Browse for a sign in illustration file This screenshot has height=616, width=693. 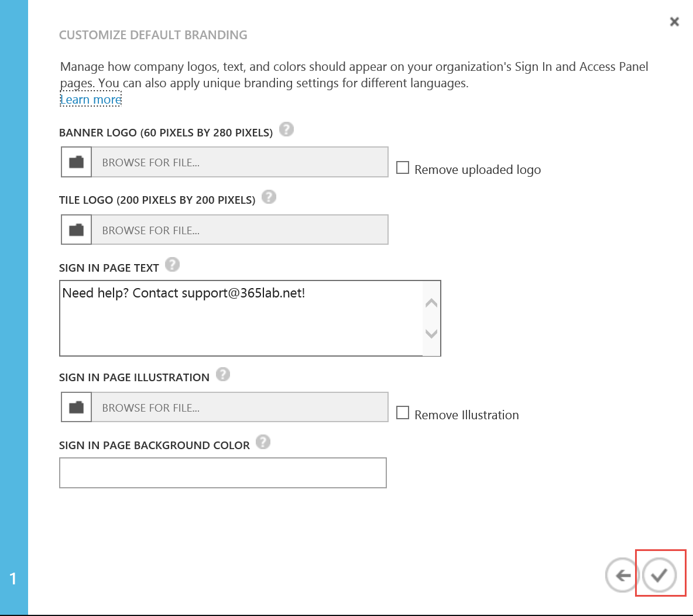tap(239, 407)
